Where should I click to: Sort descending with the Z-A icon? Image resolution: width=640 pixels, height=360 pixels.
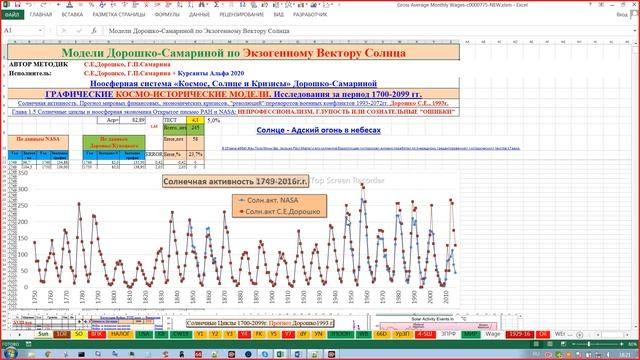click(191, 4)
